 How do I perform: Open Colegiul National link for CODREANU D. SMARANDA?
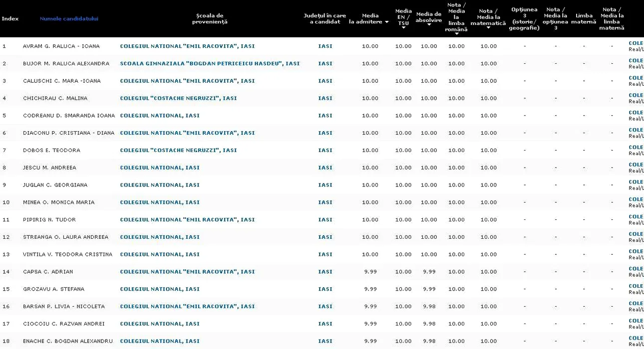tap(160, 116)
